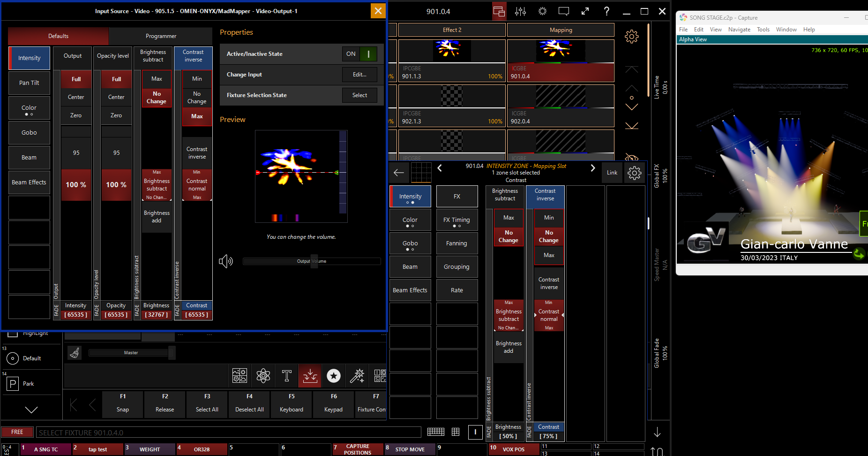Viewport: 868px width, 456px height.
Task: Go to previous zone with left chevron
Action: click(x=440, y=167)
